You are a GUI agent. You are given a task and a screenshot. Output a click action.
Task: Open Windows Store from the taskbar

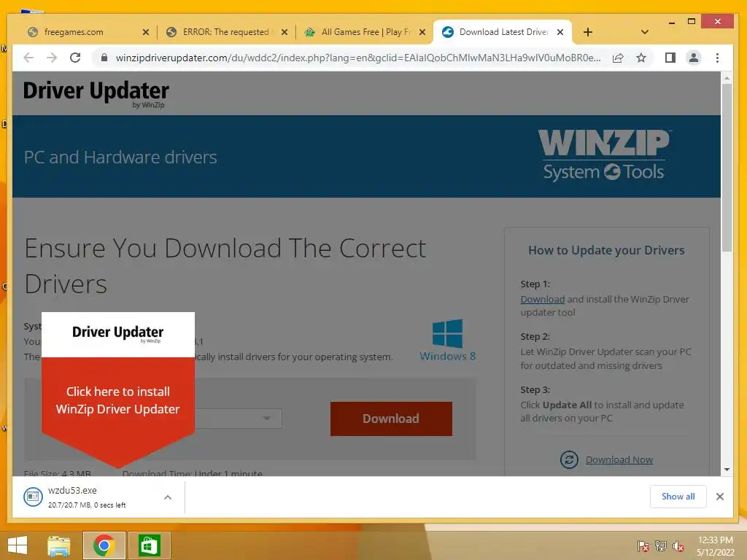(x=149, y=545)
